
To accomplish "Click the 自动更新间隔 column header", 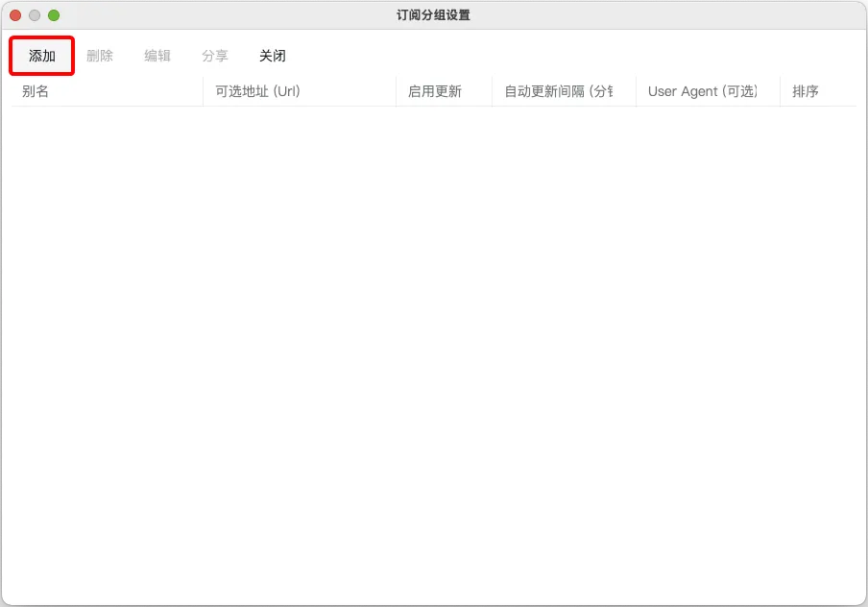I will (564, 91).
